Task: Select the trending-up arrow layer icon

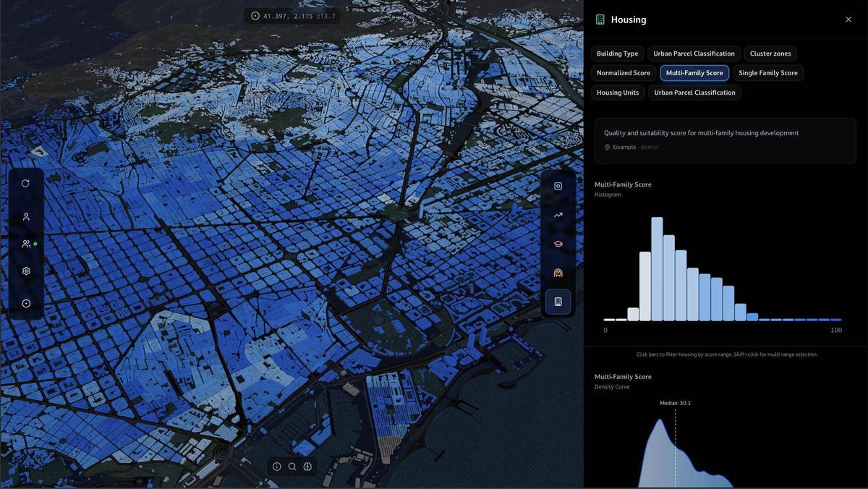Action: [x=558, y=215]
